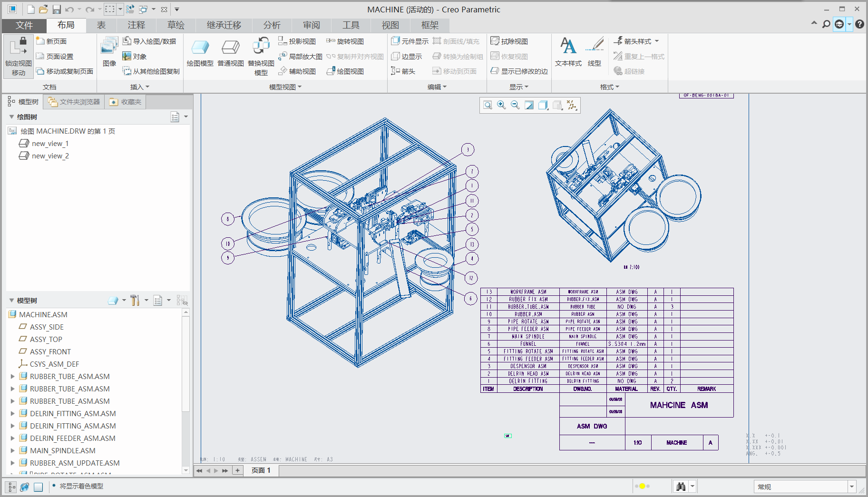Add a new sheet with plus button
Image resolution: width=868 pixels, height=497 pixels.
point(237,470)
